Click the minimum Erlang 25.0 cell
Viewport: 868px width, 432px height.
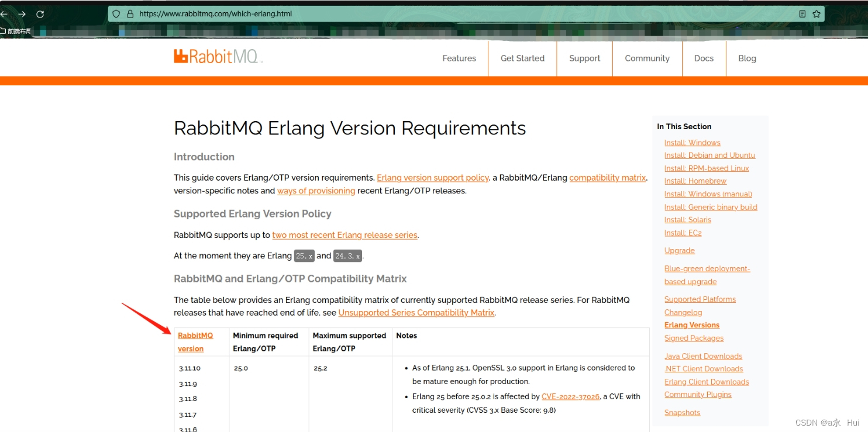(241, 368)
